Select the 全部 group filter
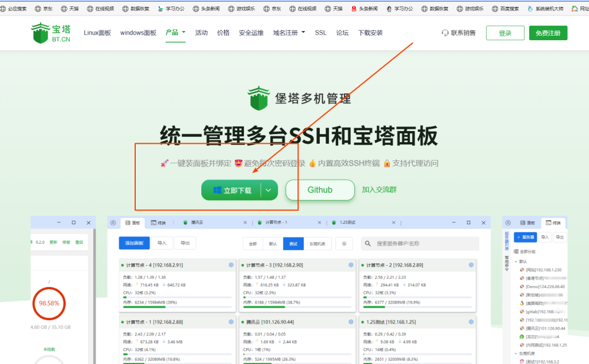589x364 pixels. pos(253,244)
